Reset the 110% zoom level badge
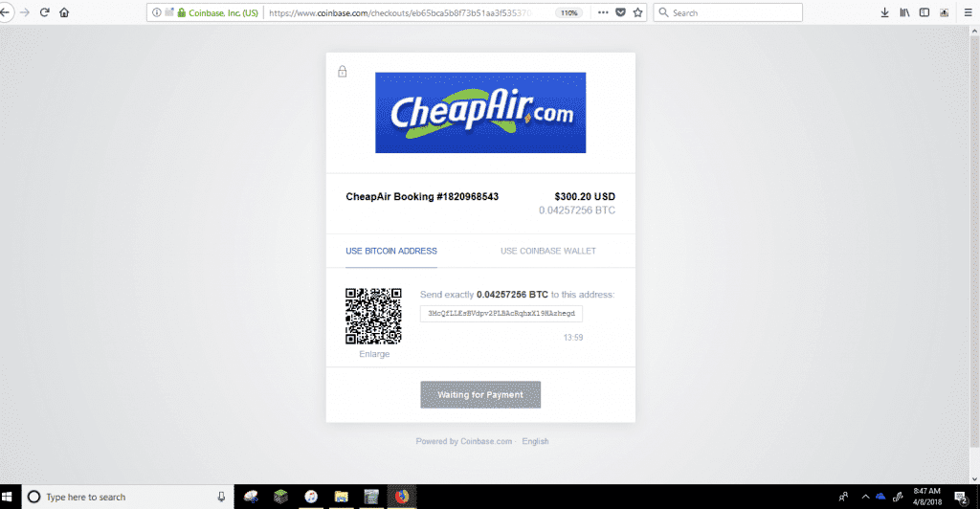Viewport: 980px width, 509px height. [569, 12]
